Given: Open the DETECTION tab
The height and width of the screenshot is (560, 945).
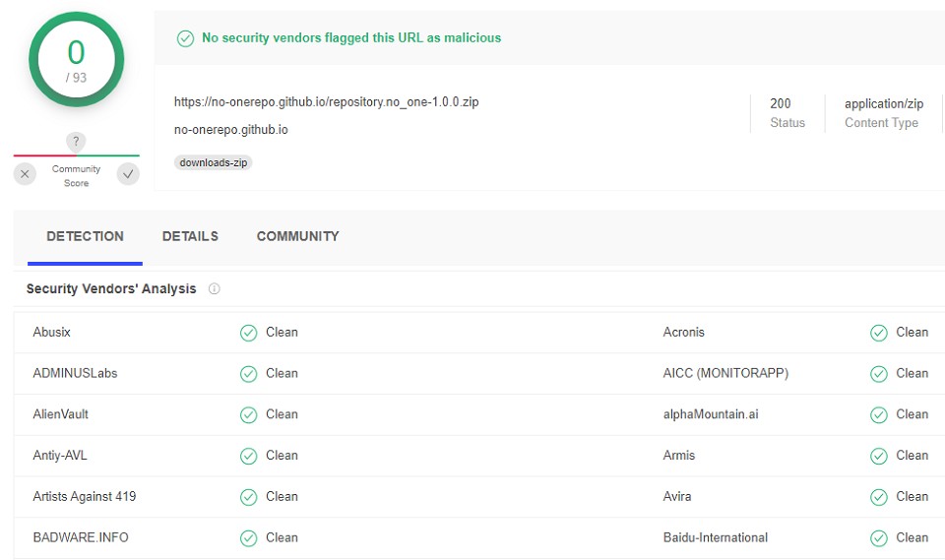Looking at the screenshot, I should coord(85,236).
